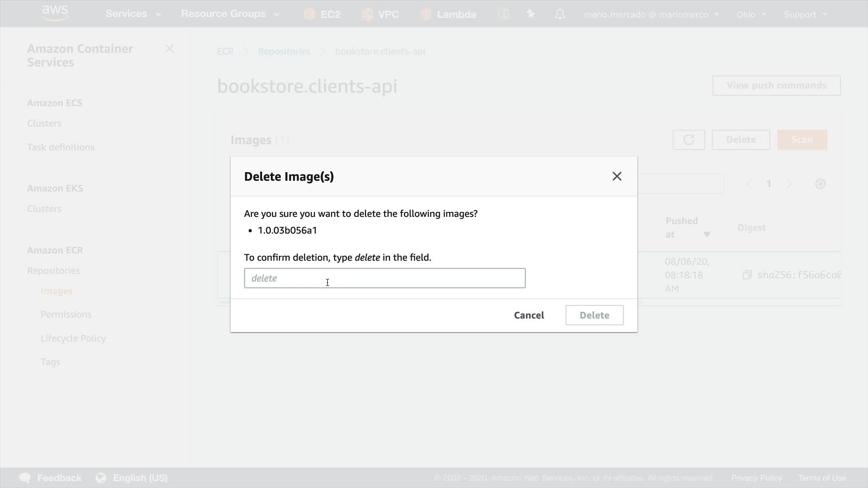This screenshot has height=488, width=868.
Task: Open the Lambda shortcut icon
Action: (425, 14)
